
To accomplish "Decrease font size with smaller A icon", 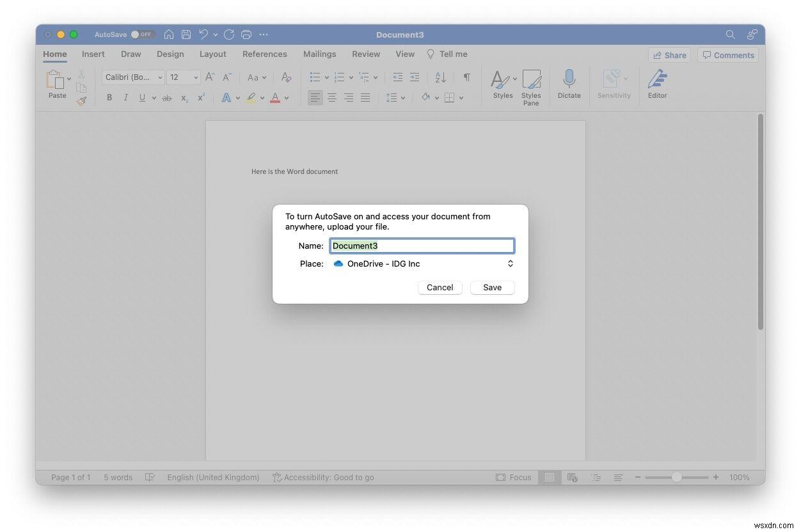I will (x=227, y=77).
